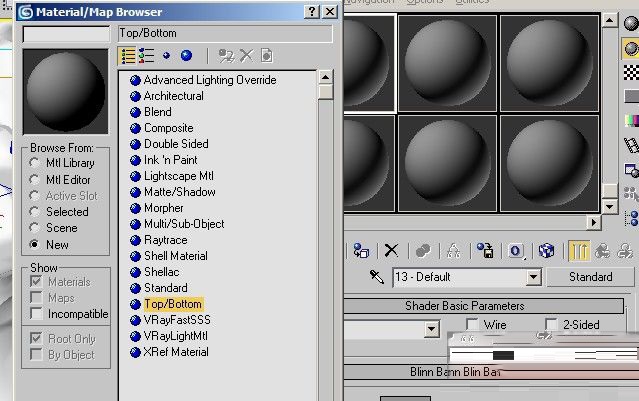
Task: Select Scene radio button
Action: pos(35,228)
